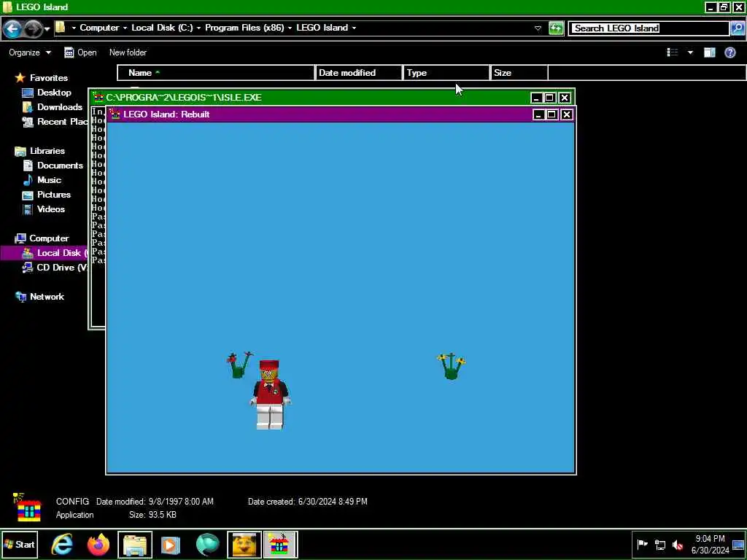Open the Organize menu

point(29,52)
